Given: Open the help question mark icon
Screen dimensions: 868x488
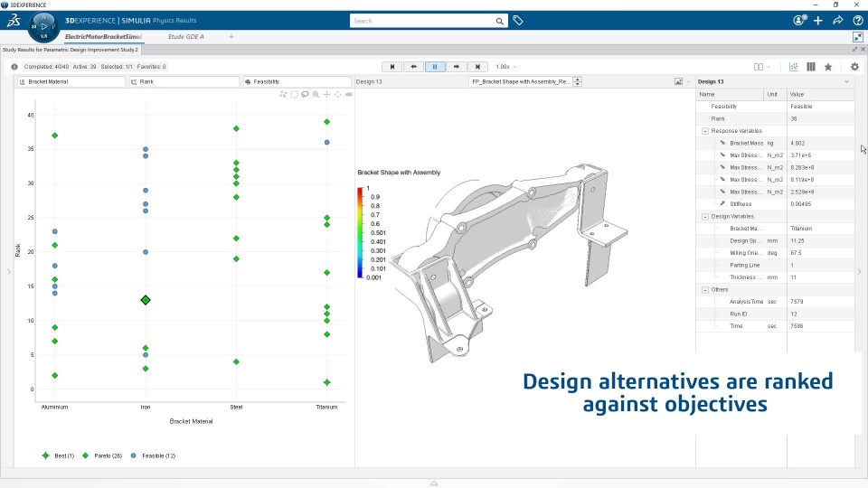Looking at the screenshot, I should 857,21.
